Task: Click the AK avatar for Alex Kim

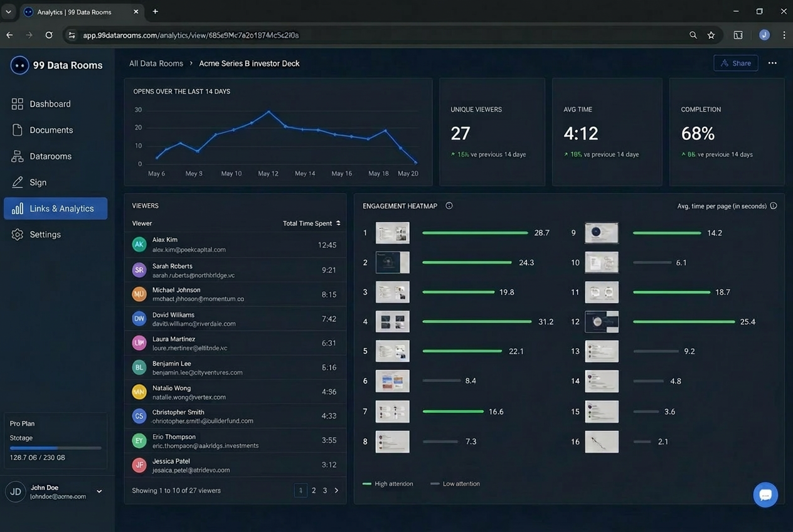Action: (x=139, y=245)
